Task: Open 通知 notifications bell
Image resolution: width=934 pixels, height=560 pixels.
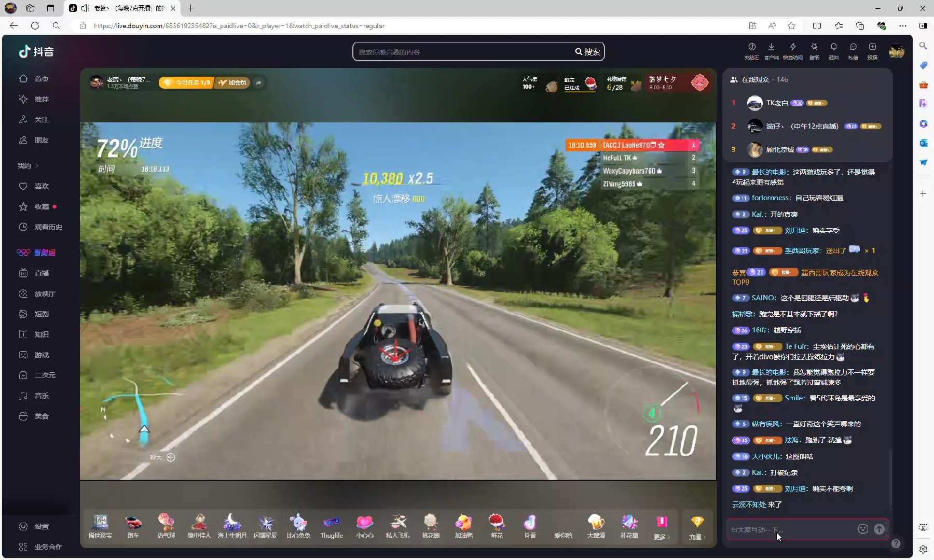Action: point(833,51)
